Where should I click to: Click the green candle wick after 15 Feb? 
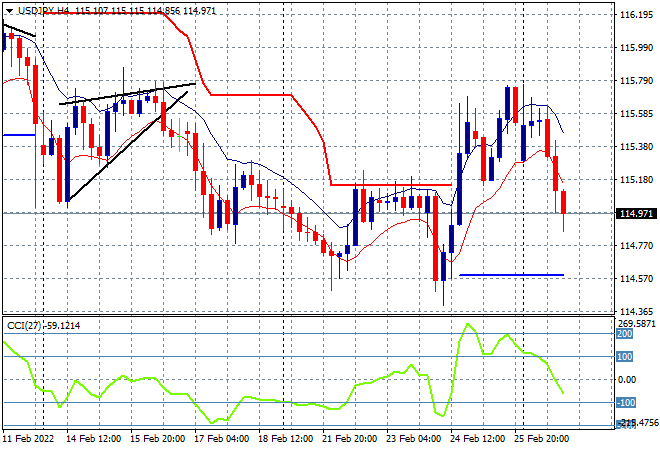(x=180, y=135)
